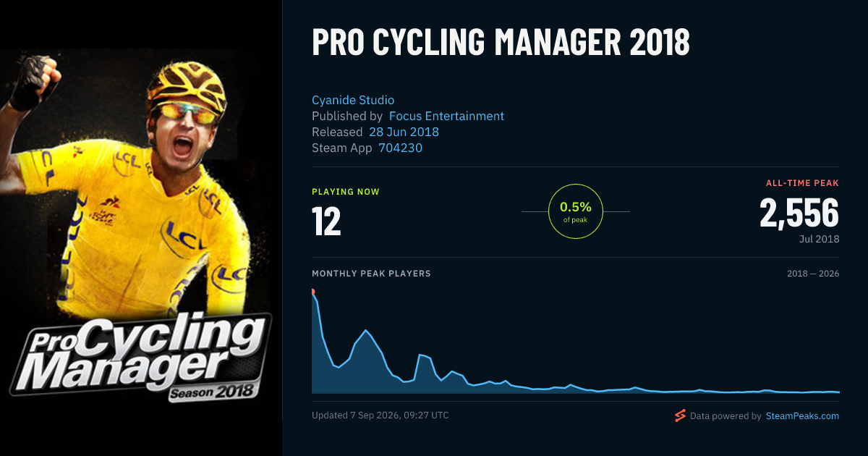Screen dimensions: 868x456
Task: Click the Playing Now label
Action: [x=346, y=192]
